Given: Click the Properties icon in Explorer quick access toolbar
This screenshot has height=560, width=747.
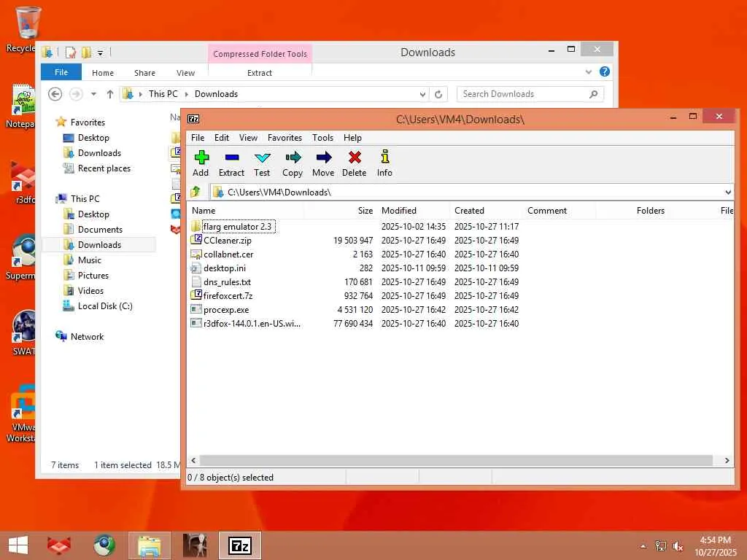Looking at the screenshot, I should (71, 52).
